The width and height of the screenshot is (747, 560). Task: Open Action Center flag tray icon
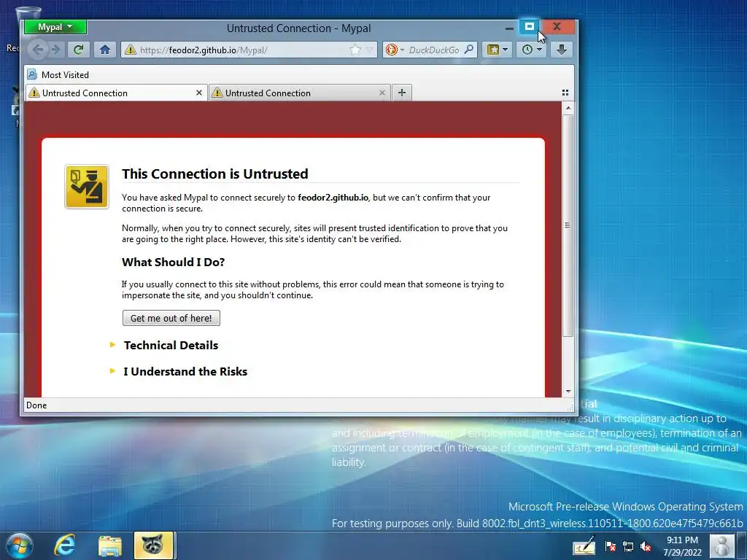[x=611, y=546]
